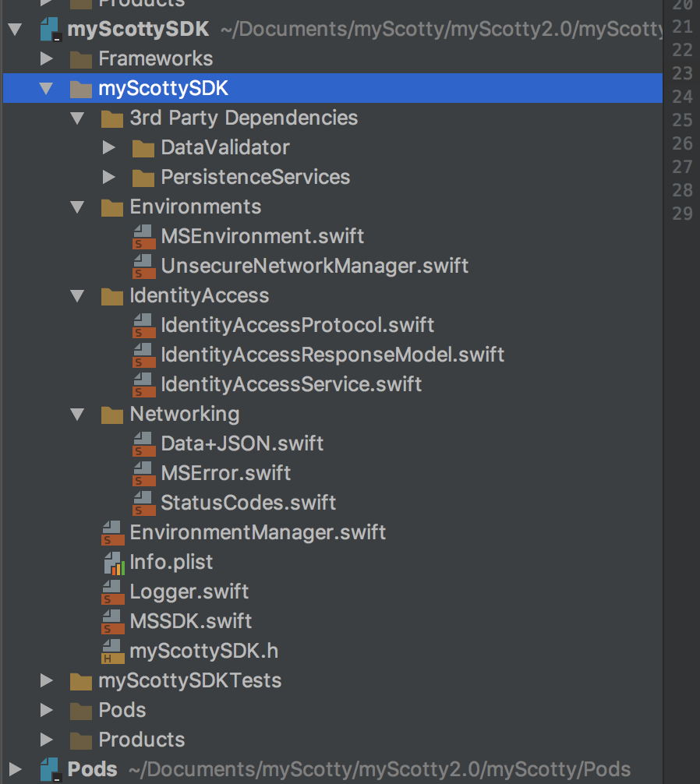The image size is (700, 784).
Task: Open the myScottySDK.h header file
Action: pyautogui.click(x=204, y=651)
